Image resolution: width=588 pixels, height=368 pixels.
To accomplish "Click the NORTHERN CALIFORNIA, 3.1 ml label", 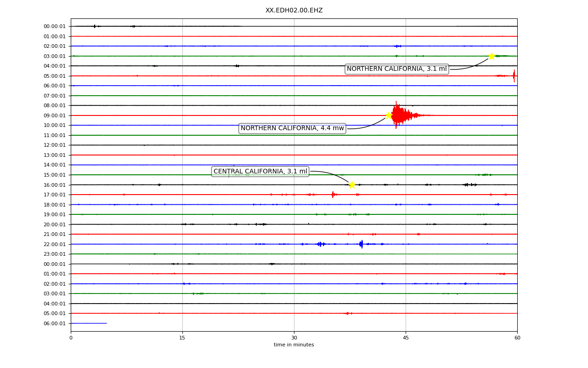I will click(x=397, y=69).
